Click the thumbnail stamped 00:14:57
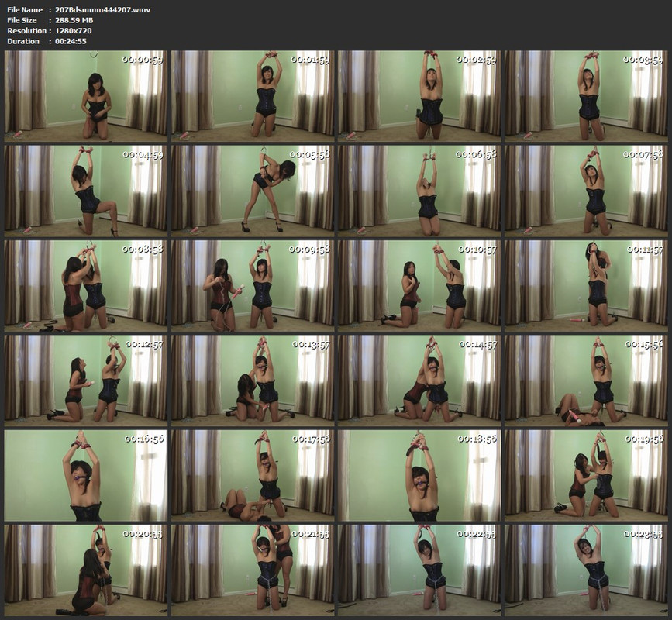The width and height of the screenshot is (672, 620). (419, 381)
